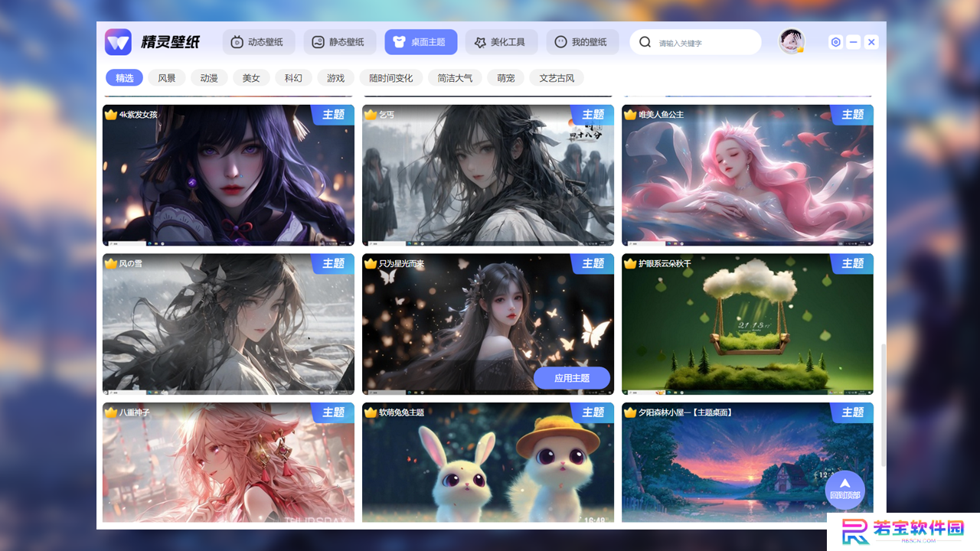980x551 pixels.
Task: Select the 萌宠 category filter
Action: tap(506, 78)
